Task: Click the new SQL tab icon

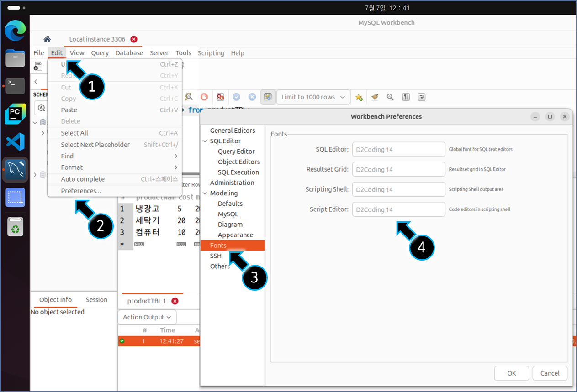Action: click(x=39, y=66)
